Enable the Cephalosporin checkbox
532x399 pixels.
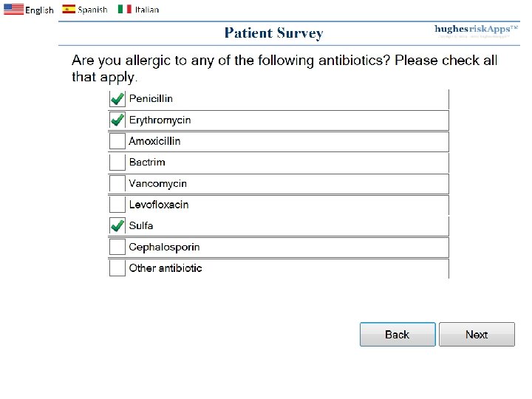tap(117, 247)
